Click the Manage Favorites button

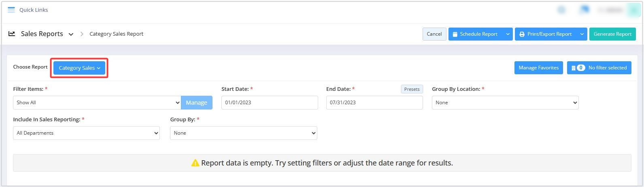tap(538, 68)
